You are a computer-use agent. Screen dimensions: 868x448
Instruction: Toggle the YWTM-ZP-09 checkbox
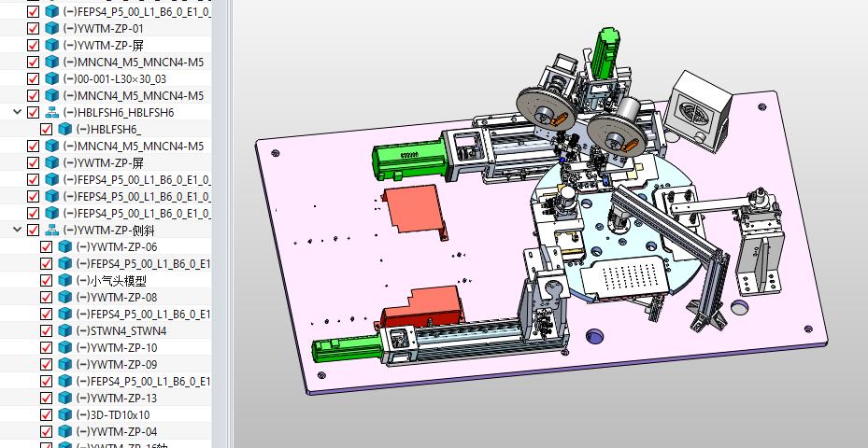[x=47, y=364]
